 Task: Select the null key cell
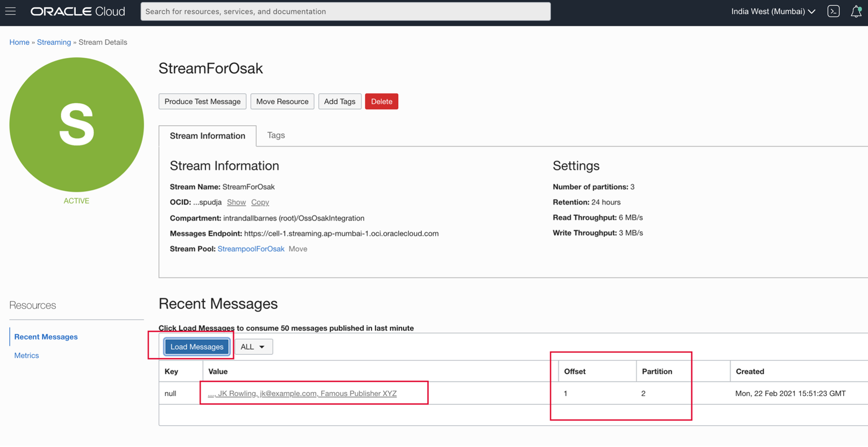[170, 393]
